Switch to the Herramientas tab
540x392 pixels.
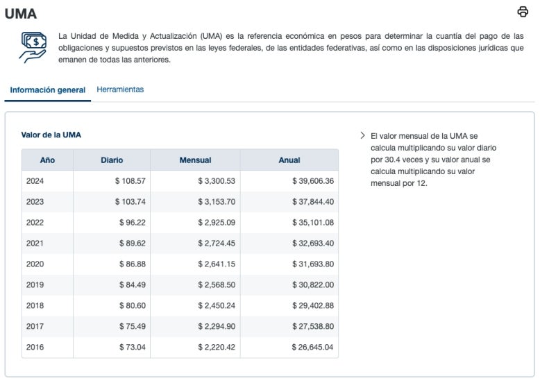(x=120, y=90)
